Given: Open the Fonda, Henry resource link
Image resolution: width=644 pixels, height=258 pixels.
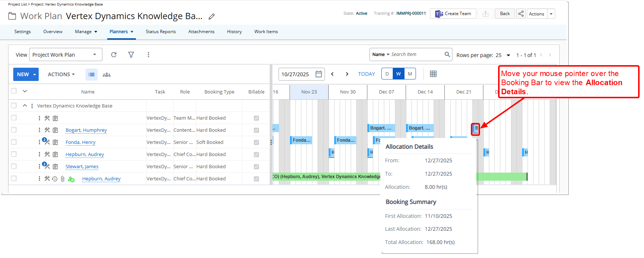Looking at the screenshot, I should tap(80, 142).
